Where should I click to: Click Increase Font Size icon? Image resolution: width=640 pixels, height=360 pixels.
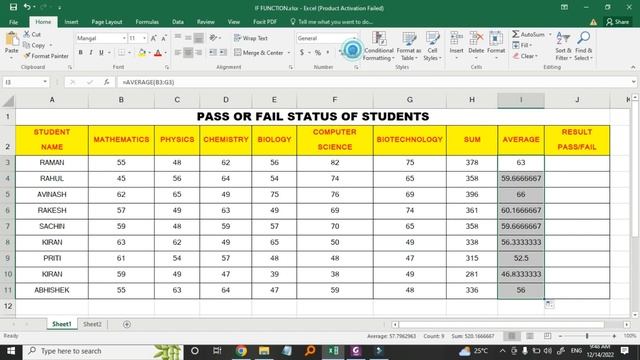153,38
